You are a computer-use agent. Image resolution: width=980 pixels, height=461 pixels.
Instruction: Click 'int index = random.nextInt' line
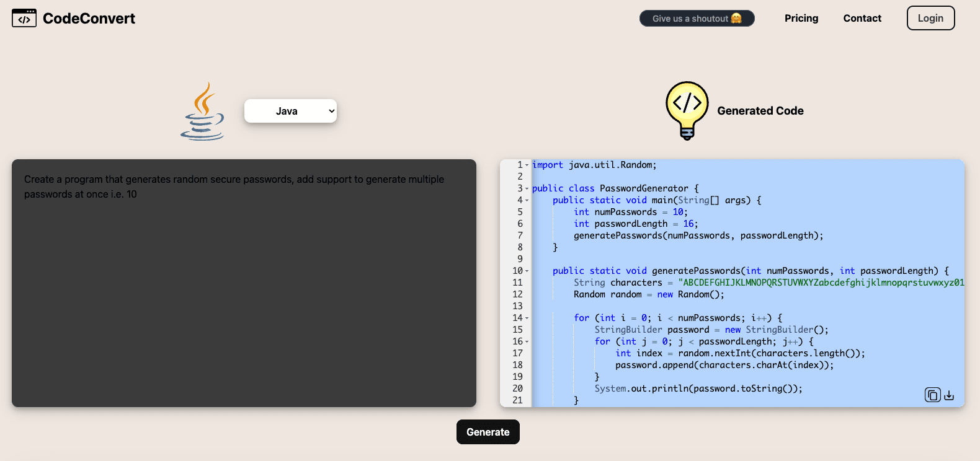tap(740, 353)
